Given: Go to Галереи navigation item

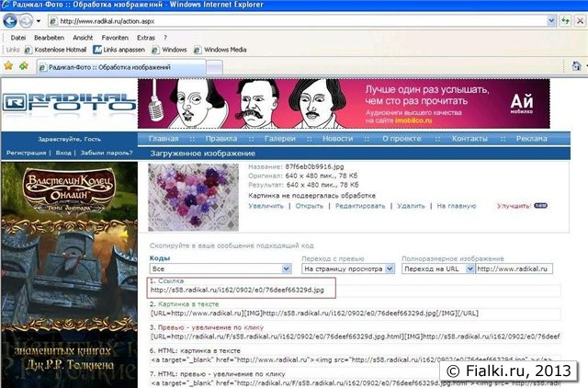Looking at the screenshot, I should point(279,139).
